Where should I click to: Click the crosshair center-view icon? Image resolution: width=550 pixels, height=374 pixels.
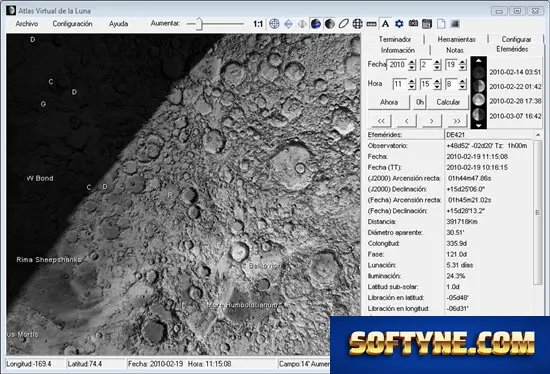point(274,24)
